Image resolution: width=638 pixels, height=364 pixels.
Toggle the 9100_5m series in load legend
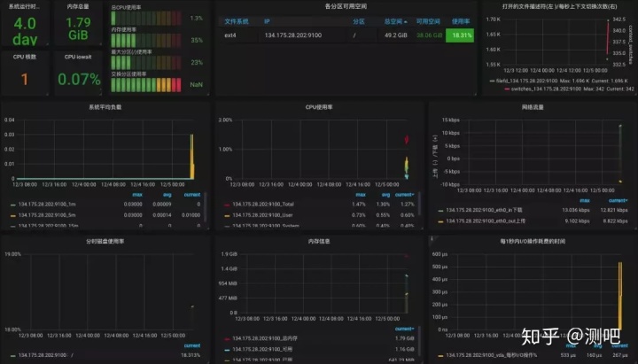[x=47, y=215]
